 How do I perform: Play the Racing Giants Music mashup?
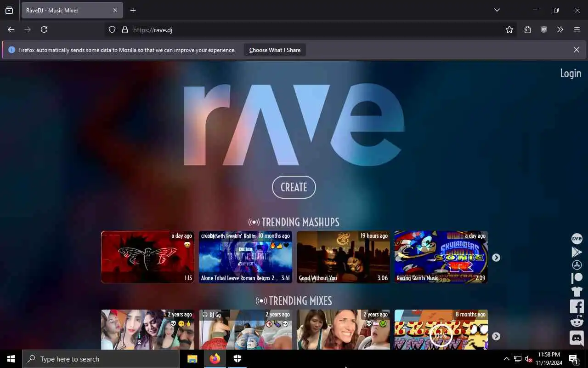(x=441, y=257)
